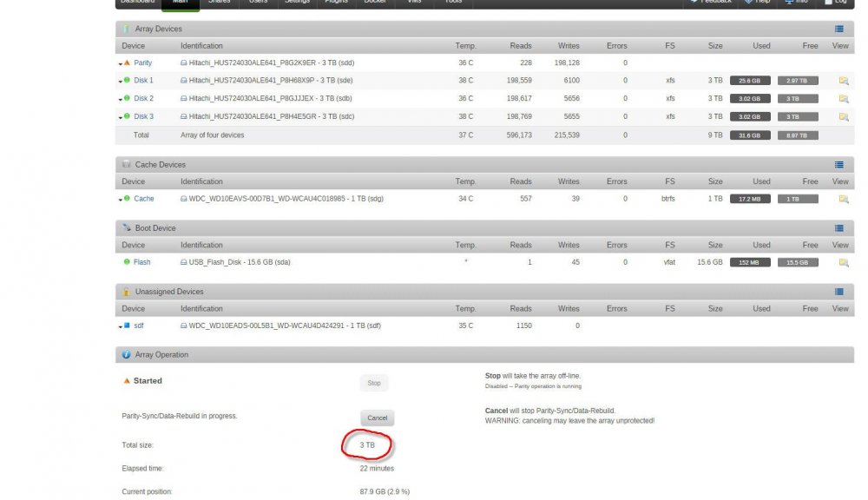
Task: Click Current position value 87.9 GB (2.9 %)
Action: tap(385, 491)
